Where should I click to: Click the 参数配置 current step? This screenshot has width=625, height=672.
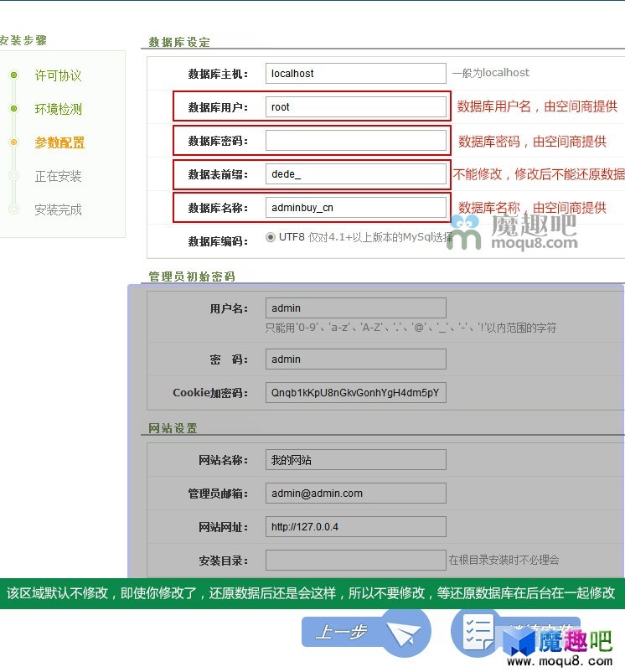tap(59, 142)
